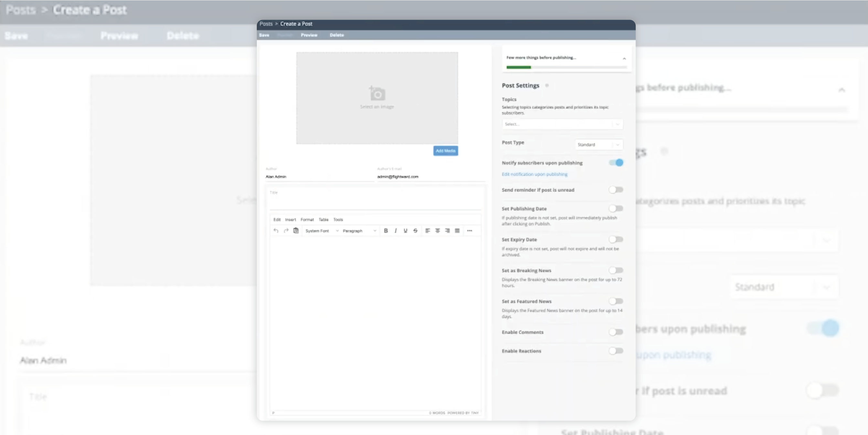
Task: Click the Add Media button
Action: click(x=445, y=151)
